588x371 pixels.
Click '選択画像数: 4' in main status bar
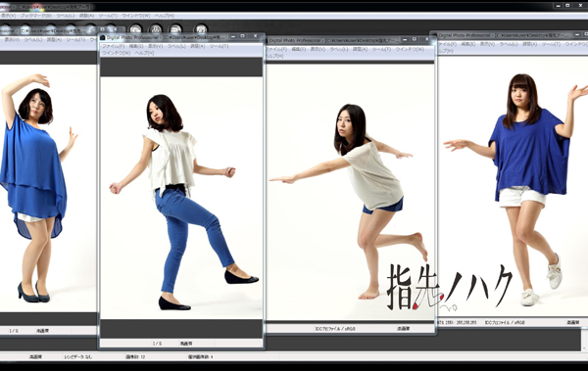tap(201, 356)
